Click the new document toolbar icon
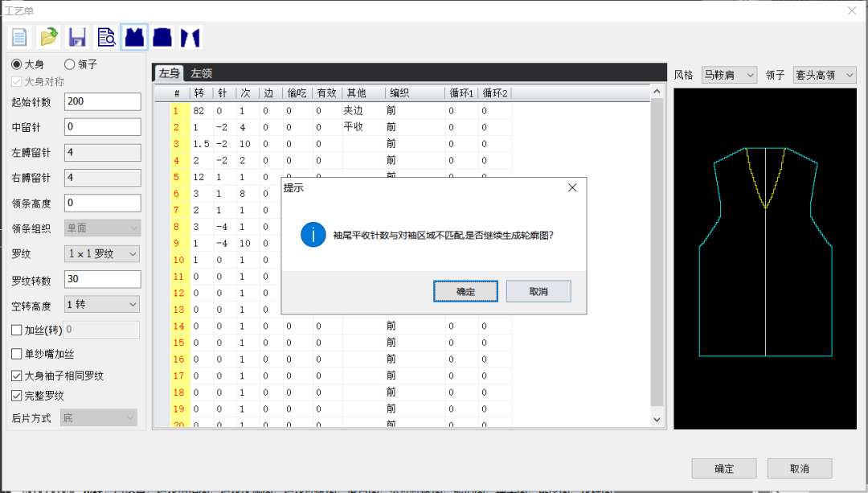This screenshot has width=868, height=493. click(x=19, y=37)
